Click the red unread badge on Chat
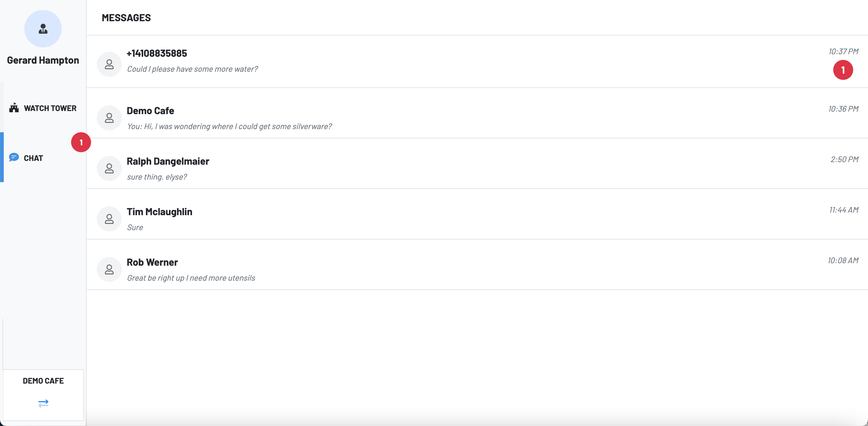The image size is (868, 426). pos(81,142)
